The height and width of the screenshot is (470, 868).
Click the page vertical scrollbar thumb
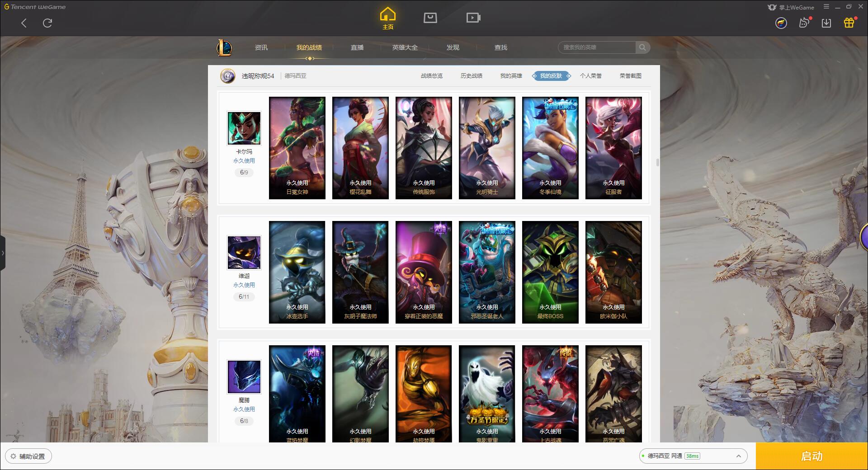pyautogui.click(x=657, y=162)
